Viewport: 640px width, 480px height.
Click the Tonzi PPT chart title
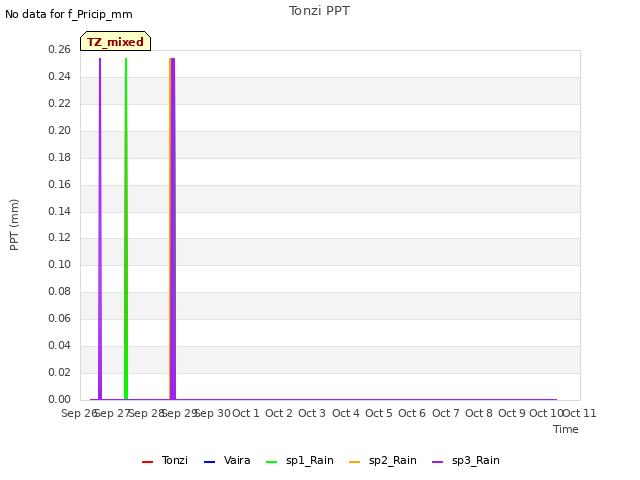coord(319,11)
